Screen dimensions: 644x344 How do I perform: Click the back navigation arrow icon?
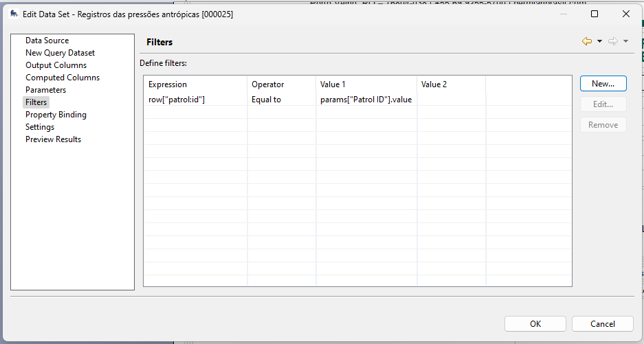pos(586,42)
